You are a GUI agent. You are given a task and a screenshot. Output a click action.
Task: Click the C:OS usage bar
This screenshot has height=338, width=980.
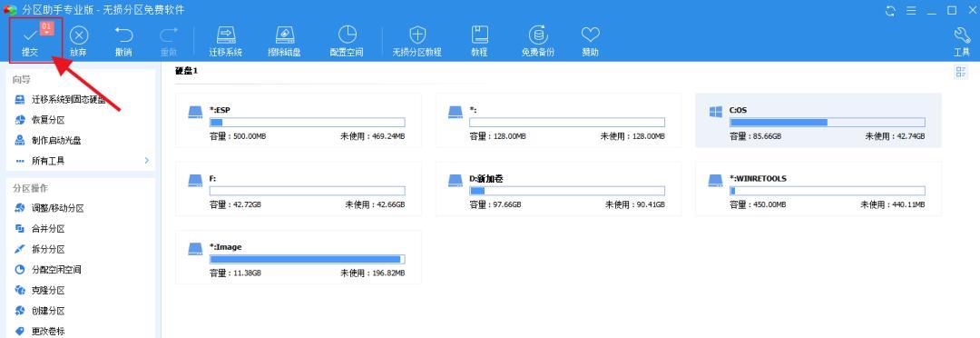827,123
